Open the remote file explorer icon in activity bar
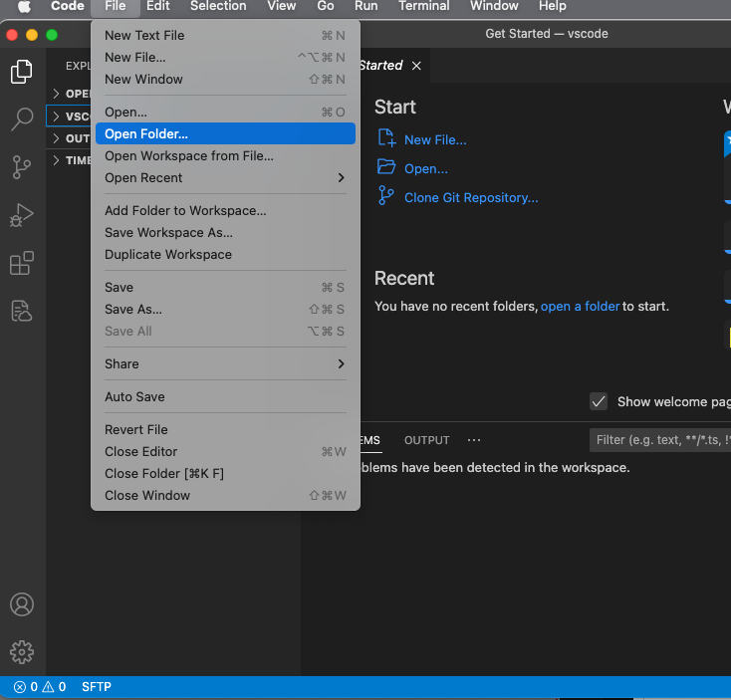 click(22, 311)
